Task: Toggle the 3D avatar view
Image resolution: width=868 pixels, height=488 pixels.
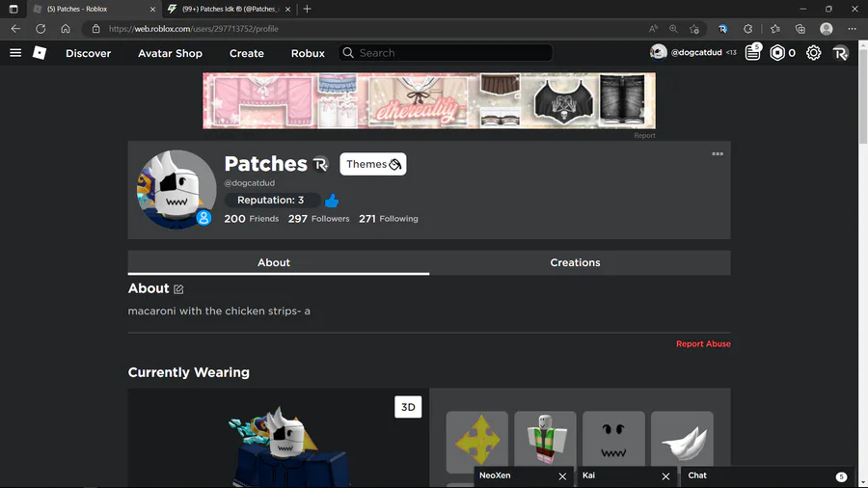Action: 408,407
